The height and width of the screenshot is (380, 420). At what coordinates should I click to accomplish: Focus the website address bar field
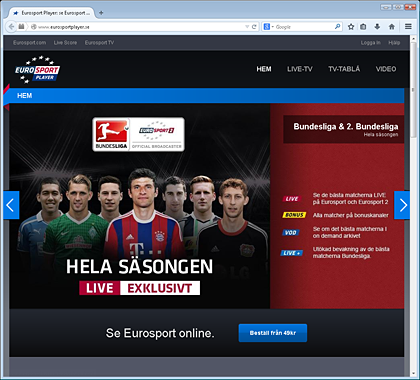tap(140, 27)
